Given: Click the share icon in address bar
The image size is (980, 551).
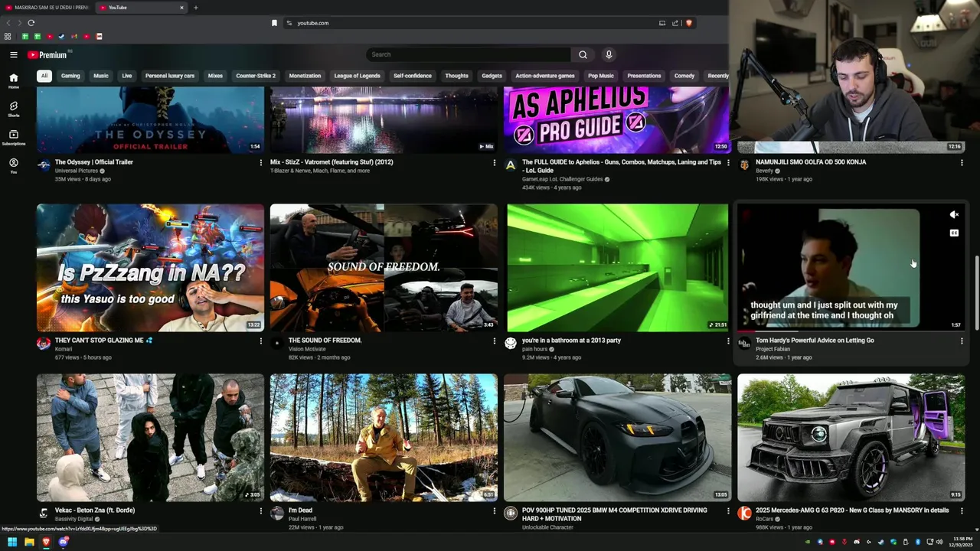Looking at the screenshot, I should click(x=675, y=23).
